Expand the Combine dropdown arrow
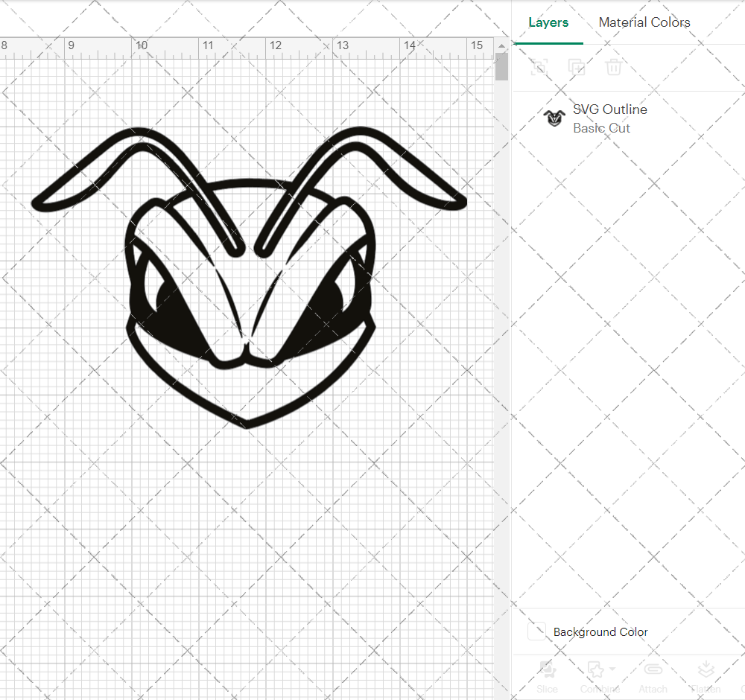Screen dimensions: 745x700 pos(612,669)
